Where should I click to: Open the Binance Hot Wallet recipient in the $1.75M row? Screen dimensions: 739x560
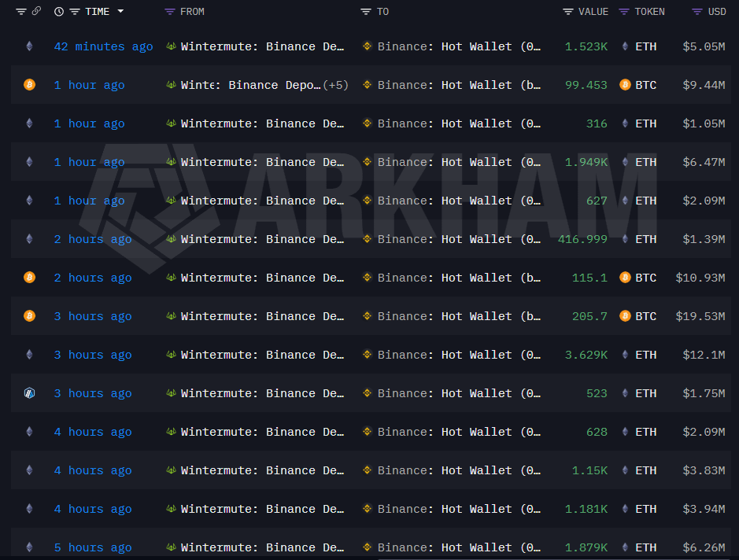[459, 393]
